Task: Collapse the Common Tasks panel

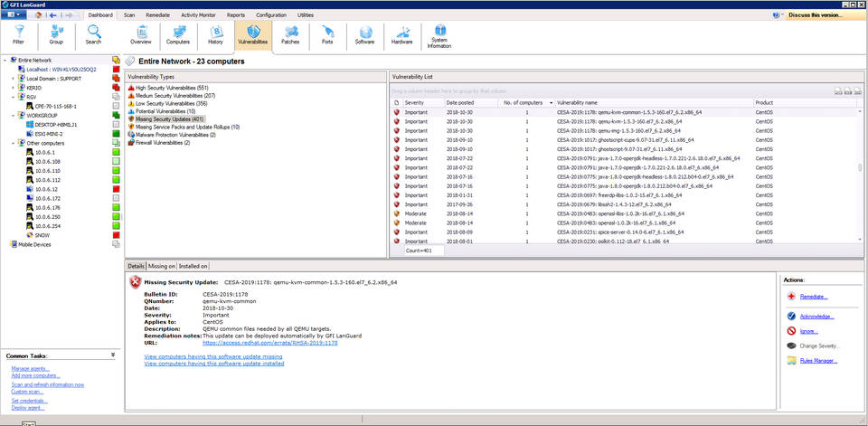Action: pos(113,355)
